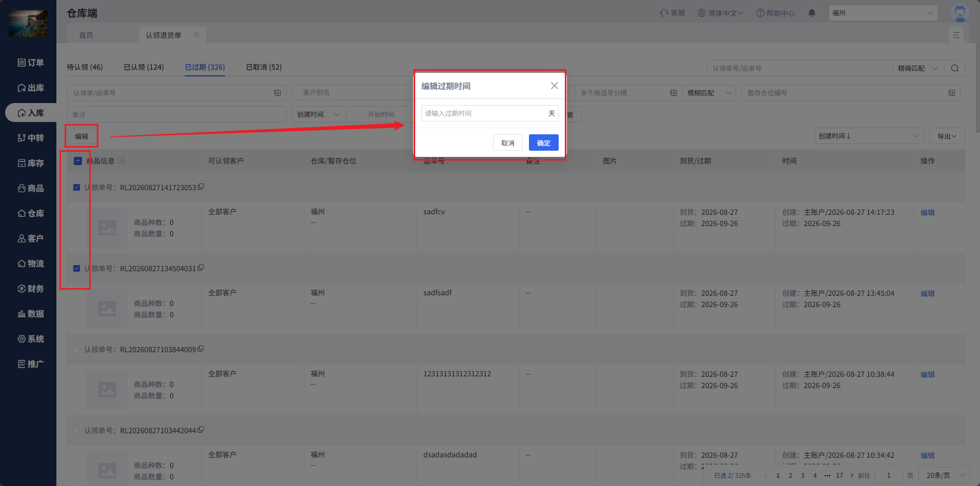This screenshot has height=486, width=980.
Task: Go to page 2 of results
Action: (x=790, y=475)
